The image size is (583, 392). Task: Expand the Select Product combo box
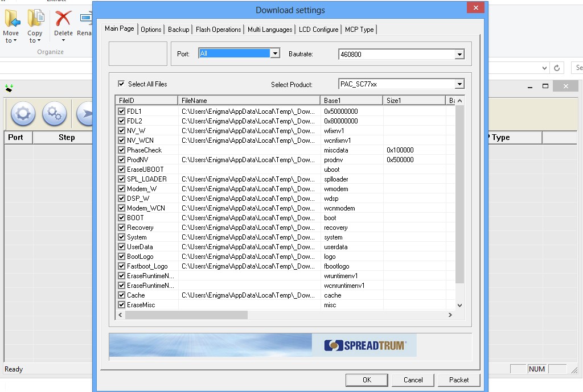point(459,84)
